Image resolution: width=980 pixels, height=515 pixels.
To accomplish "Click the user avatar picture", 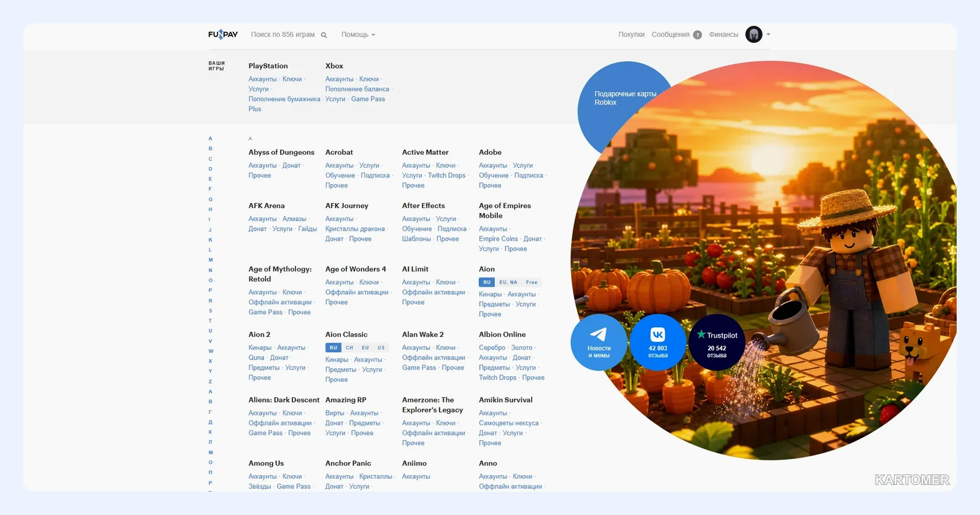I will (753, 34).
